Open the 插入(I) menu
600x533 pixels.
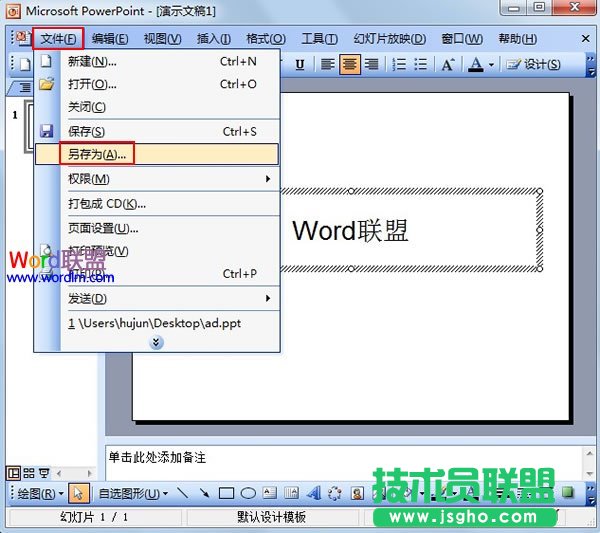click(x=214, y=39)
